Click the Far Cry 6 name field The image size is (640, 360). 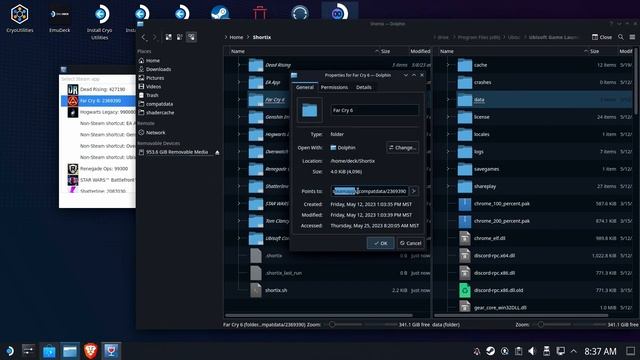point(375,110)
